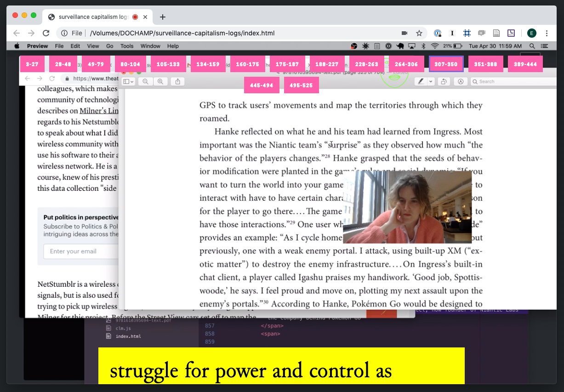Open the highlight pen options arrow
564x392 pixels.
431,81
